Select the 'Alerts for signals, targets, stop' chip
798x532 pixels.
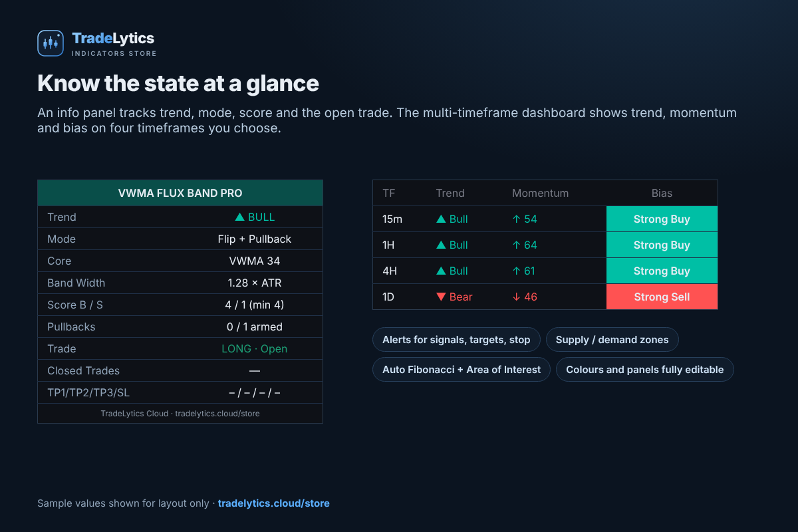(456, 340)
